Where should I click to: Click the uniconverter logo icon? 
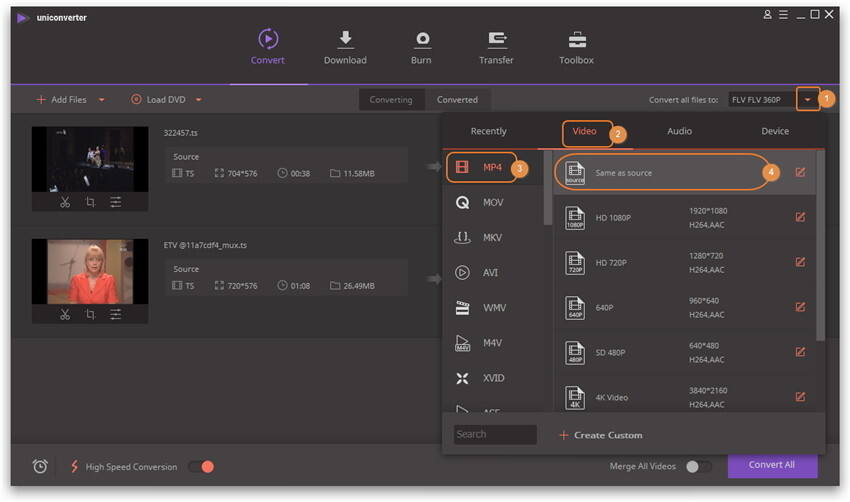tap(22, 18)
